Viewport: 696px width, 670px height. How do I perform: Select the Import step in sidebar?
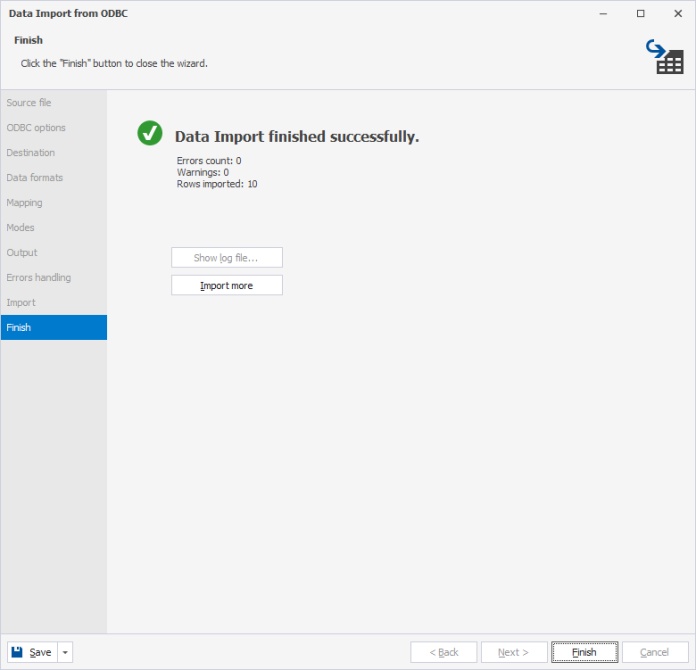coord(21,303)
